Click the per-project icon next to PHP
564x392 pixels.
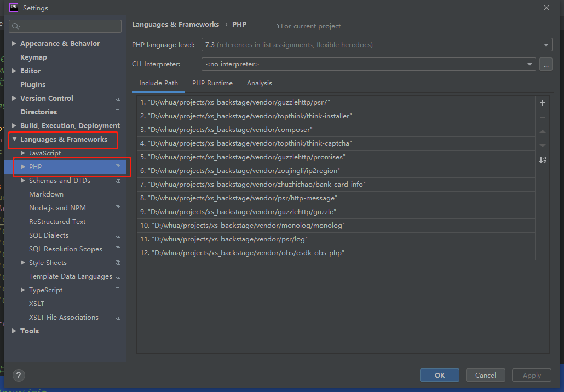[x=117, y=166]
